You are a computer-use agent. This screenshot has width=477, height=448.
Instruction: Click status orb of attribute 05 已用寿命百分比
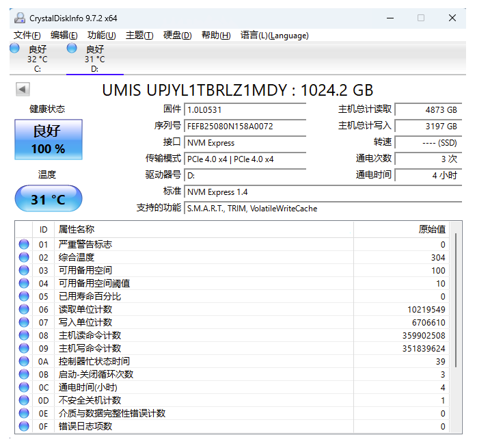pos(24,296)
